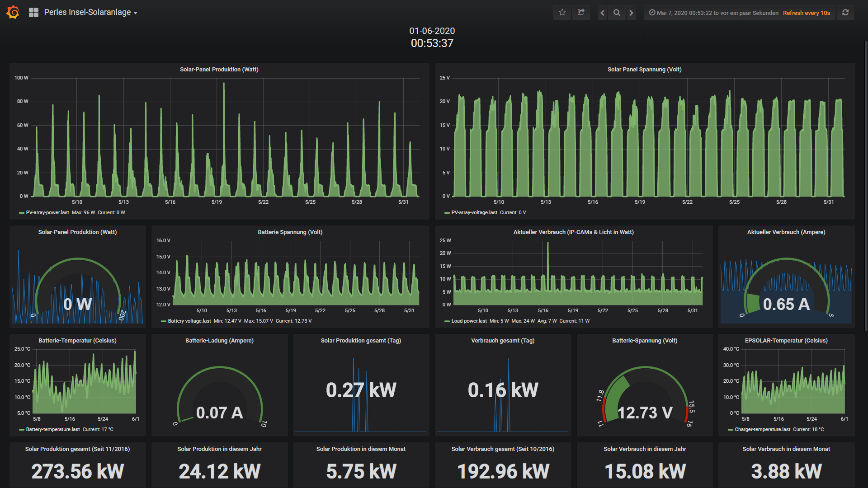
Task: Click the dashboards grid icon
Action: tap(33, 13)
